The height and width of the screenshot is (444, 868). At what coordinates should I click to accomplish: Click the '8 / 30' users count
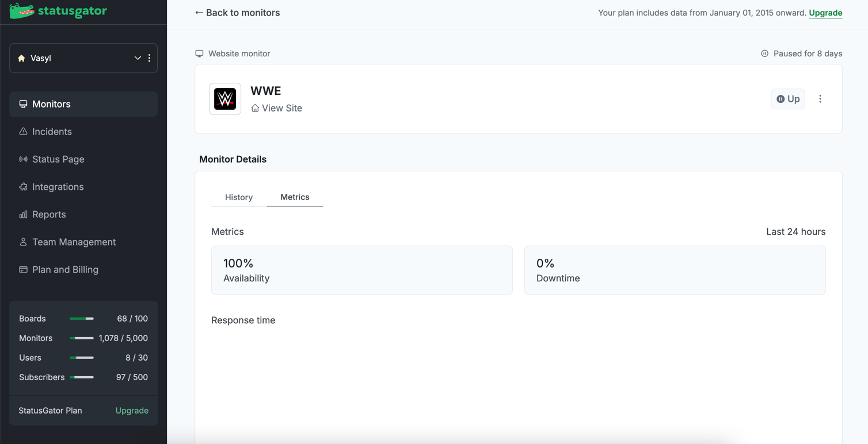click(137, 358)
